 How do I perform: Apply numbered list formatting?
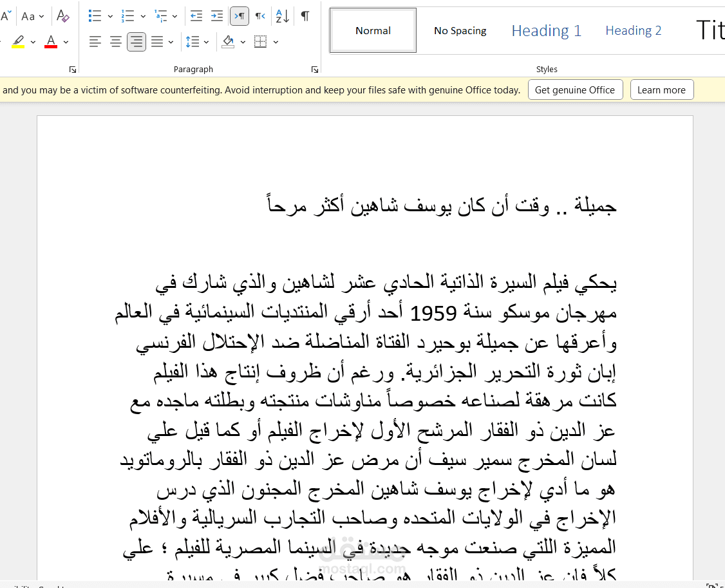pos(127,16)
